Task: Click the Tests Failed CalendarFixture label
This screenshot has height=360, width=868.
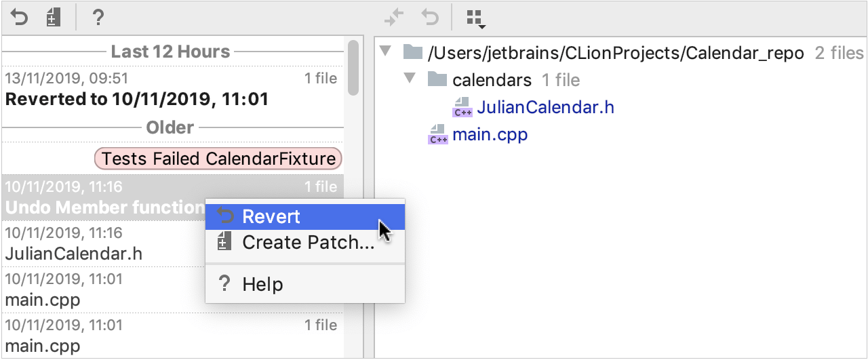Action: point(218,159)
